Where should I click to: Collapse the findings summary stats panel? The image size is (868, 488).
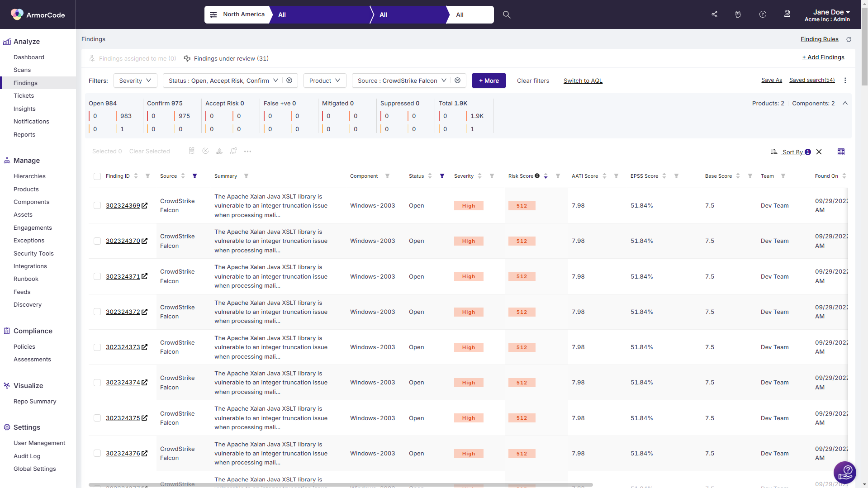point(845,104)
